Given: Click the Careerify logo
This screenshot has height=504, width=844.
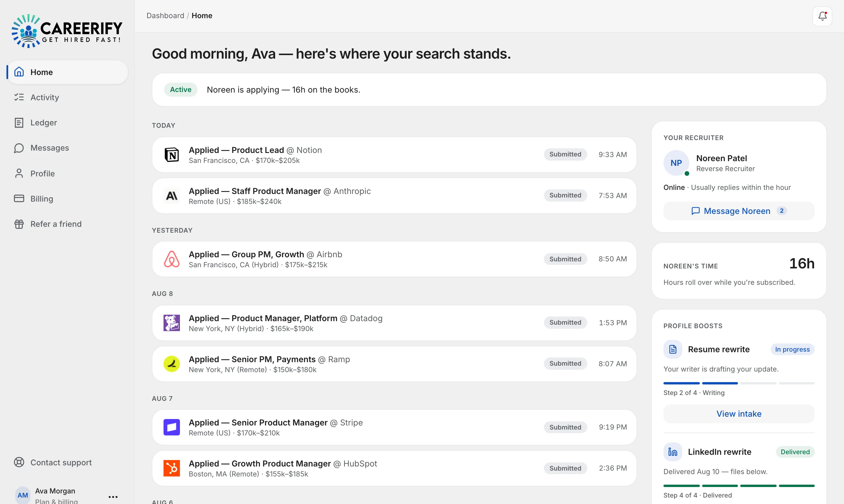Looking at the screenshot, I should point(67,31).
